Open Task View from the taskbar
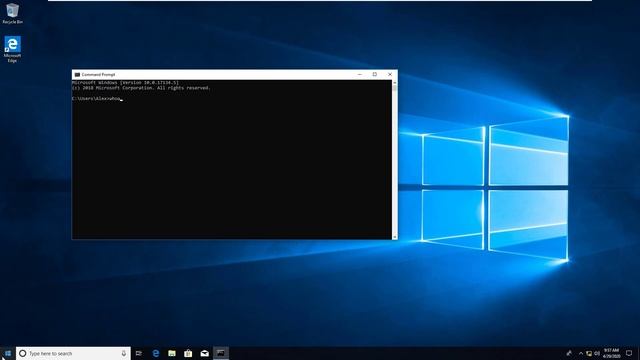 click(x=139, y=353)
